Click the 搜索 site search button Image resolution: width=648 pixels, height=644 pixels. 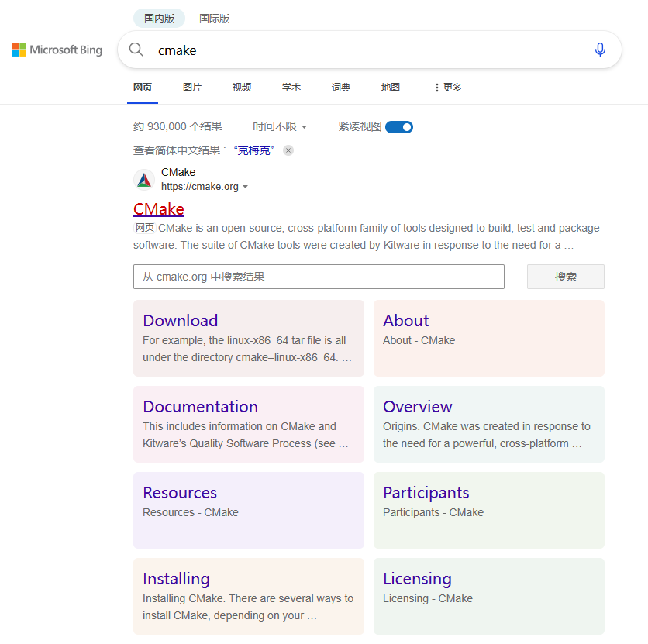coord(565,277)
